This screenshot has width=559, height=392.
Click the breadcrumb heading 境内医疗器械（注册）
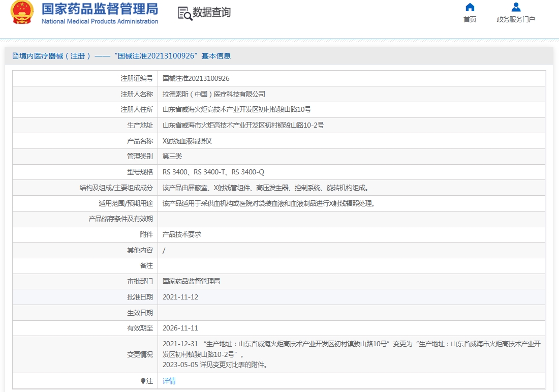(x=55, y=56)
